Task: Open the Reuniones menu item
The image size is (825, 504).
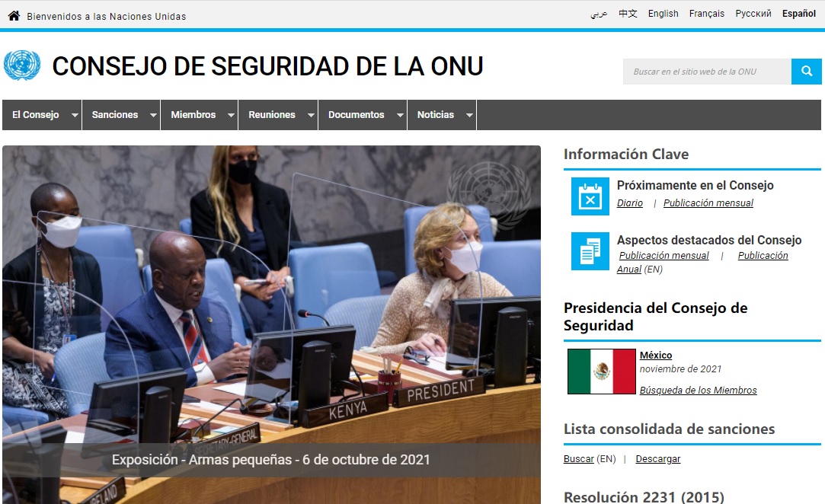Action: coord(272,115)
